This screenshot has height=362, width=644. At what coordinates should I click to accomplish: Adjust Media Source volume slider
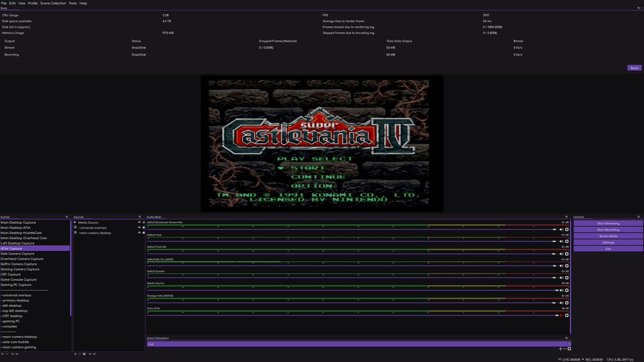tap(352, 290)
